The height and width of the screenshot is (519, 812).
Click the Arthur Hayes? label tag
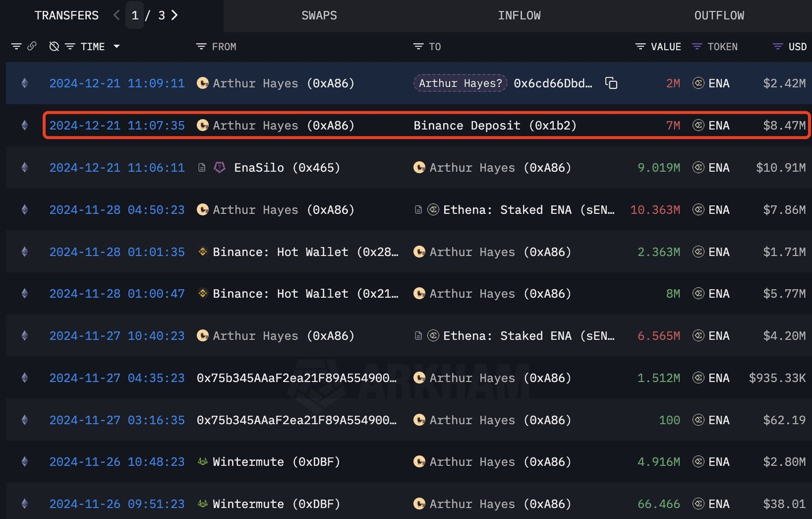(460, 83)
